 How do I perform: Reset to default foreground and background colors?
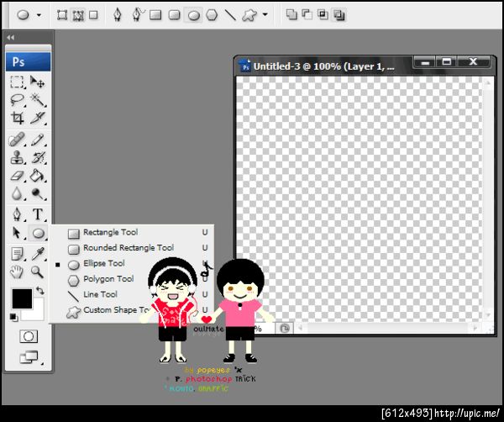point(13,317)
